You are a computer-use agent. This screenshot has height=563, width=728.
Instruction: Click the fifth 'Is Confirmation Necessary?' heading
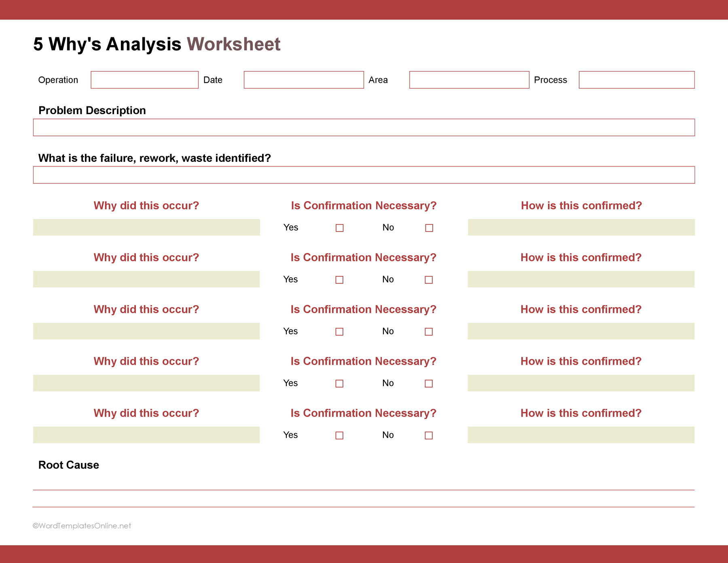[364, 413]
